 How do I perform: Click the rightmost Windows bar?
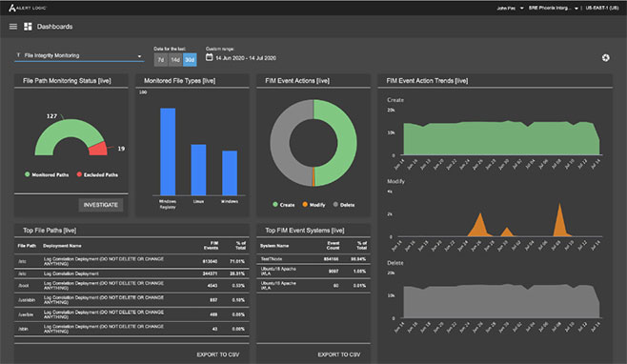coord(230,172)
